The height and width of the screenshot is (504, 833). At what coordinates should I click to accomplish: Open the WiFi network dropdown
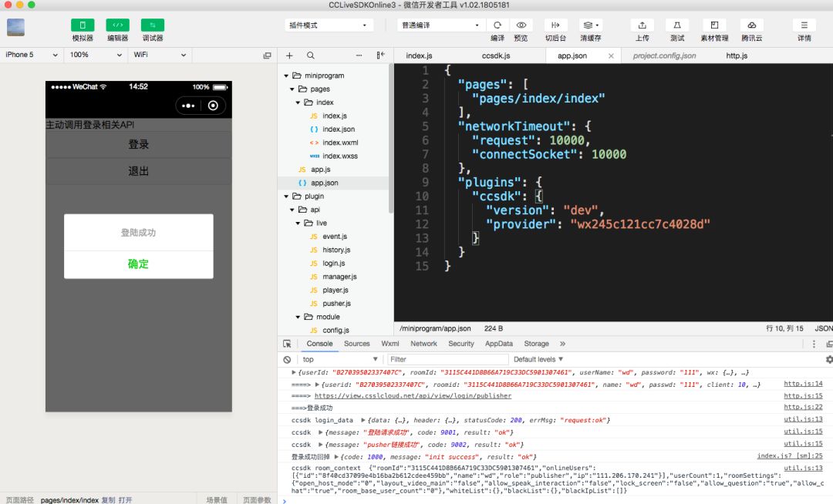point(160,55)
